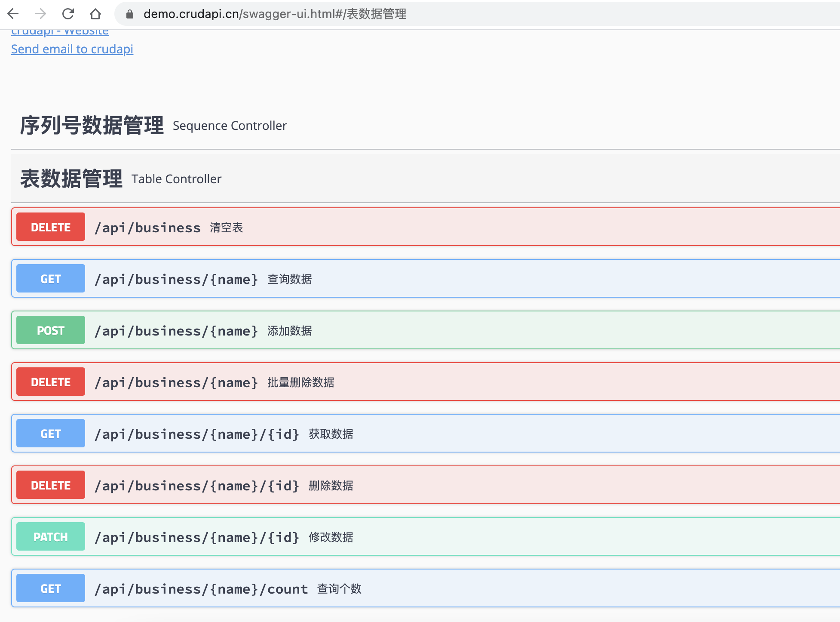Click the URL address bar text
This screenshot has width=840, height=622.
(275, 14)
